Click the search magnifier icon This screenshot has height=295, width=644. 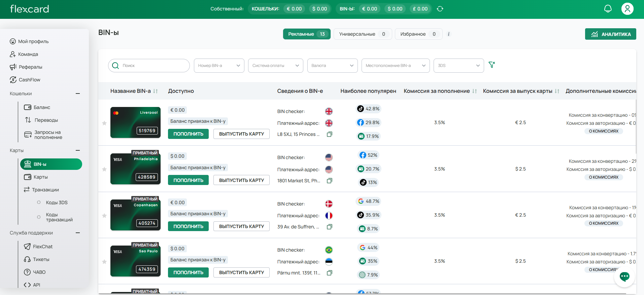pyautogui.click(x=115, y=66)
